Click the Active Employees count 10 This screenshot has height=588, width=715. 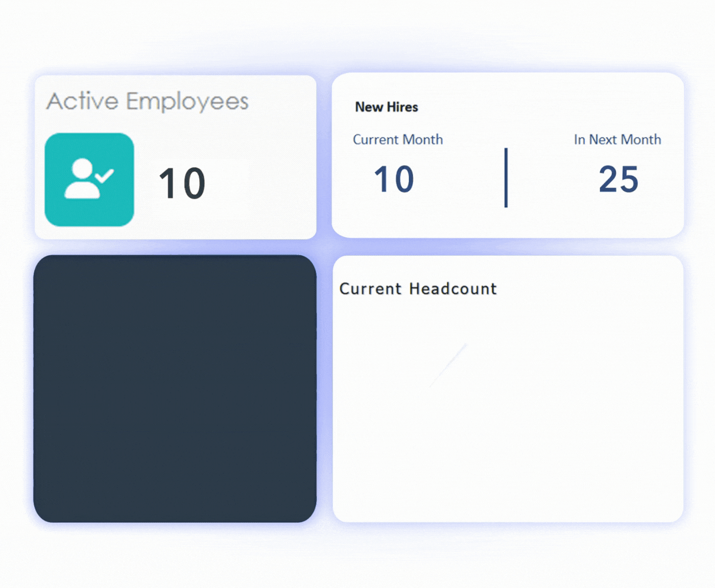coord(182,183)
